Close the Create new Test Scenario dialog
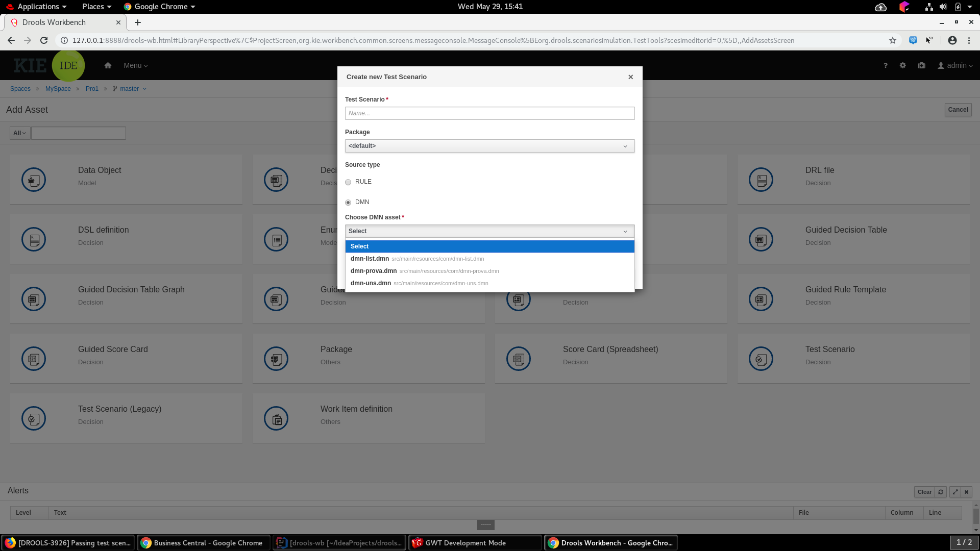Image resolution: width=980 pixels, height=551 pixels. pos(630,77)
